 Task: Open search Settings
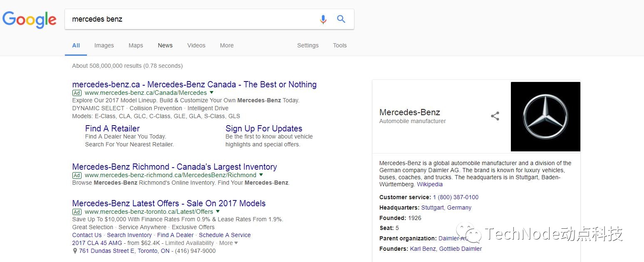tap(308, 45)
